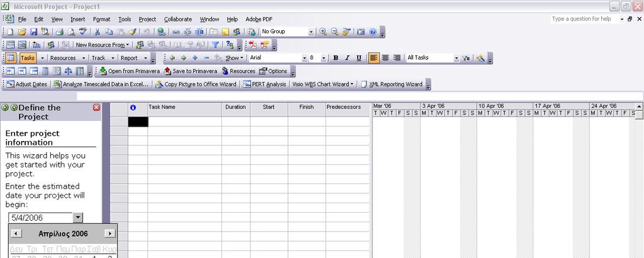Open the font size 8 dropdown

[324, 58]
